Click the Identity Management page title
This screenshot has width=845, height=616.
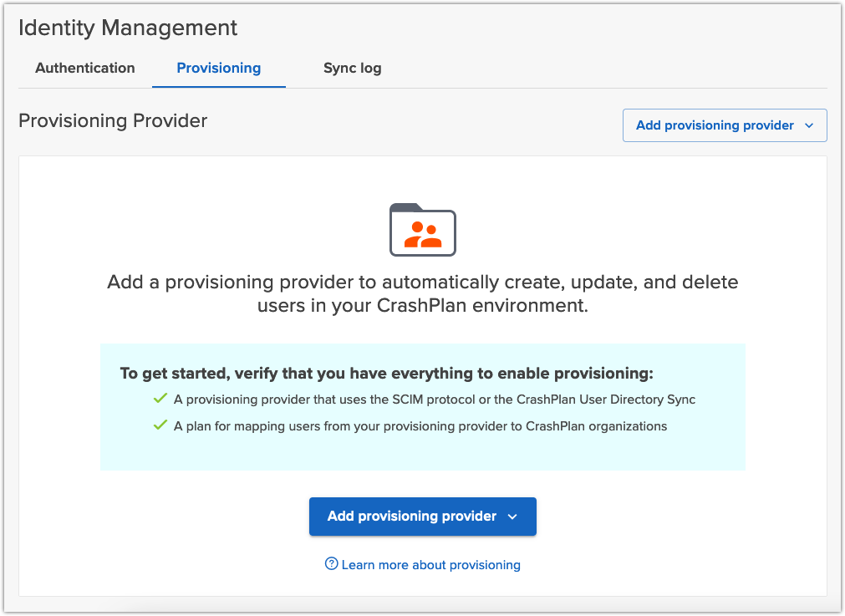[x=128, y=28]
